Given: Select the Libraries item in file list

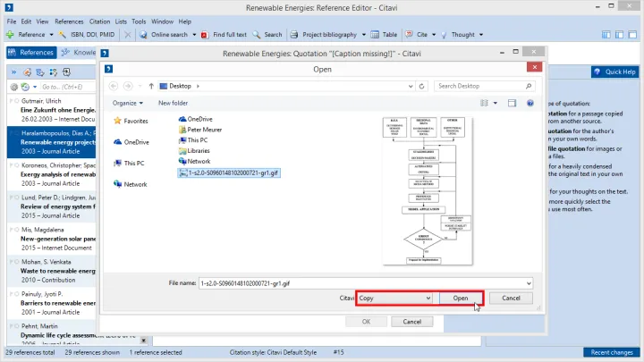Looking at the screenshot, I should tap(194, 151).
